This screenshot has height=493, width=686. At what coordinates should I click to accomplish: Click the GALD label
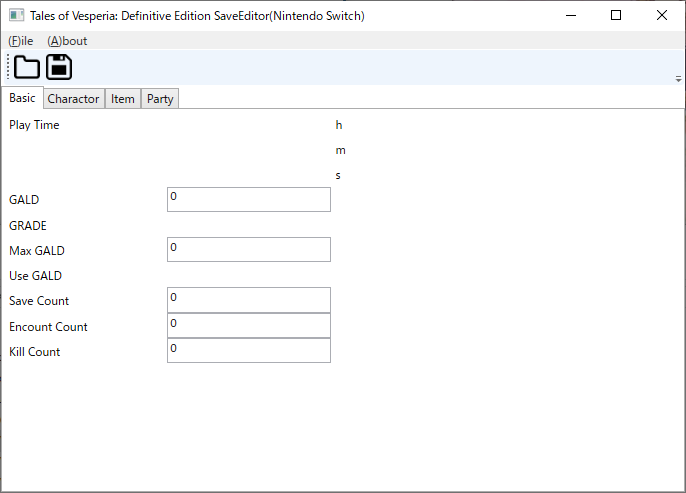point(24,200)
